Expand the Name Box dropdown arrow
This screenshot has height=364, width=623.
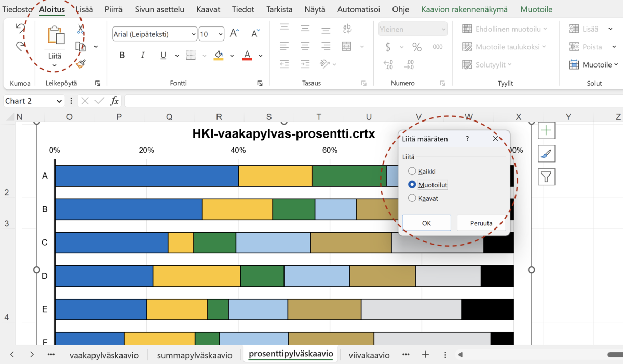click(59, 101)
